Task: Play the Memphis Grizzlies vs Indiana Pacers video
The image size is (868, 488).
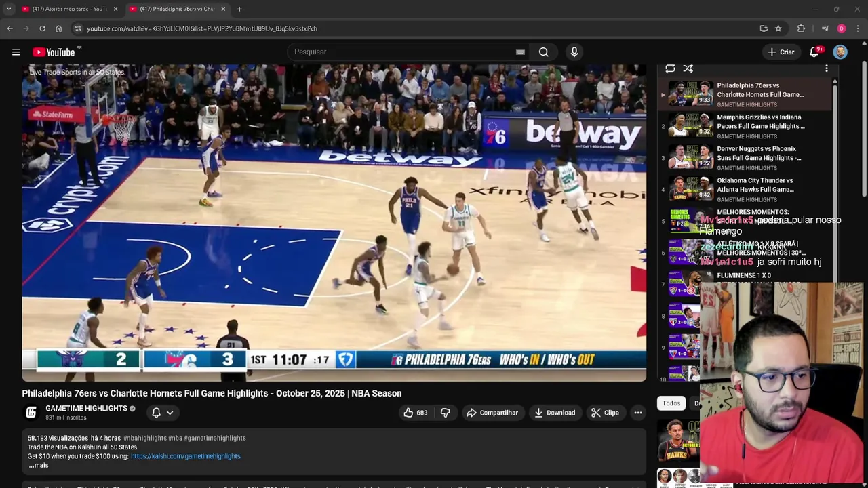Action: (x=745, y=126)
